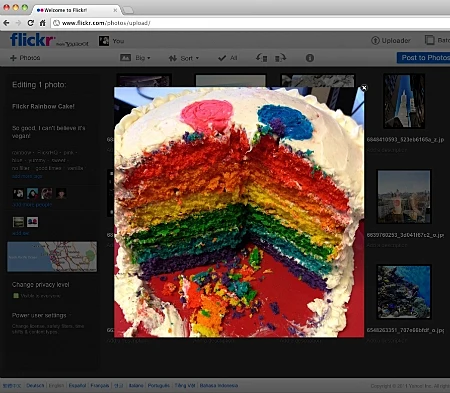Close the 'Welcome to Flickr!' tab
The height and width of the screenshot is (393, 450).
point(115,10)
